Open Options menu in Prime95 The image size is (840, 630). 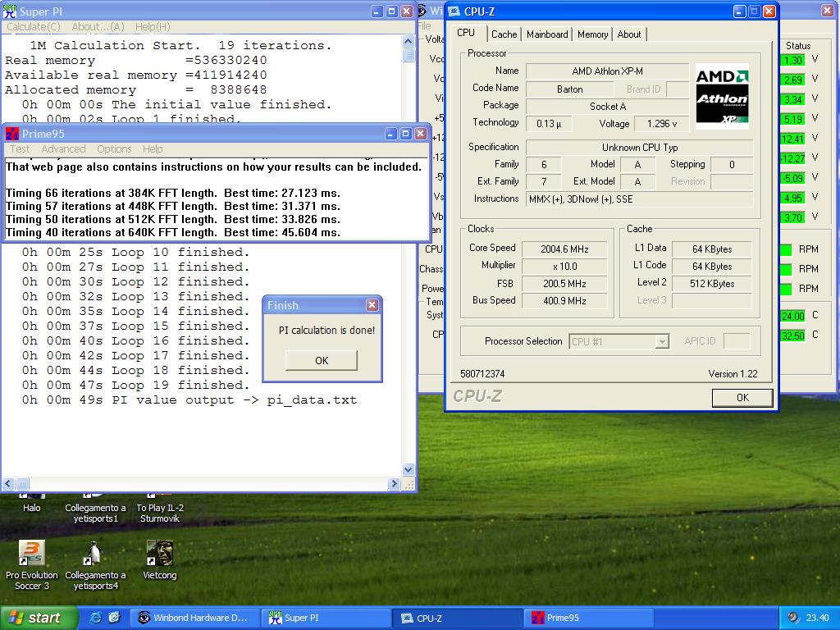[x=114, y=149]
